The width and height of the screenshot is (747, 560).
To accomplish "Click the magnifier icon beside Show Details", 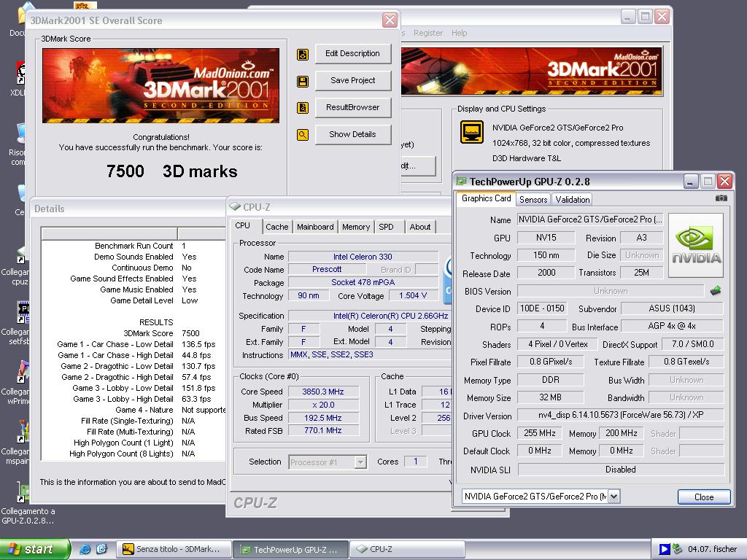I will pos(303,135).
